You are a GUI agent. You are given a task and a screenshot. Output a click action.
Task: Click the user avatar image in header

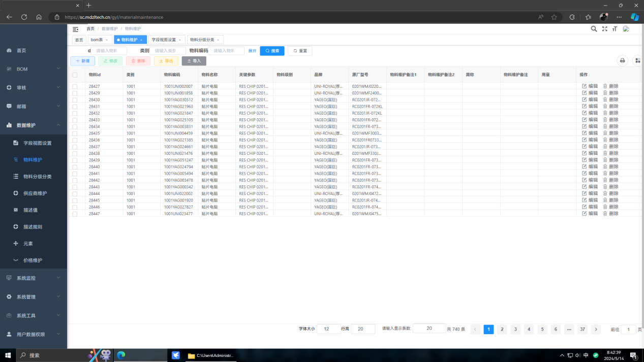[626, 29]
